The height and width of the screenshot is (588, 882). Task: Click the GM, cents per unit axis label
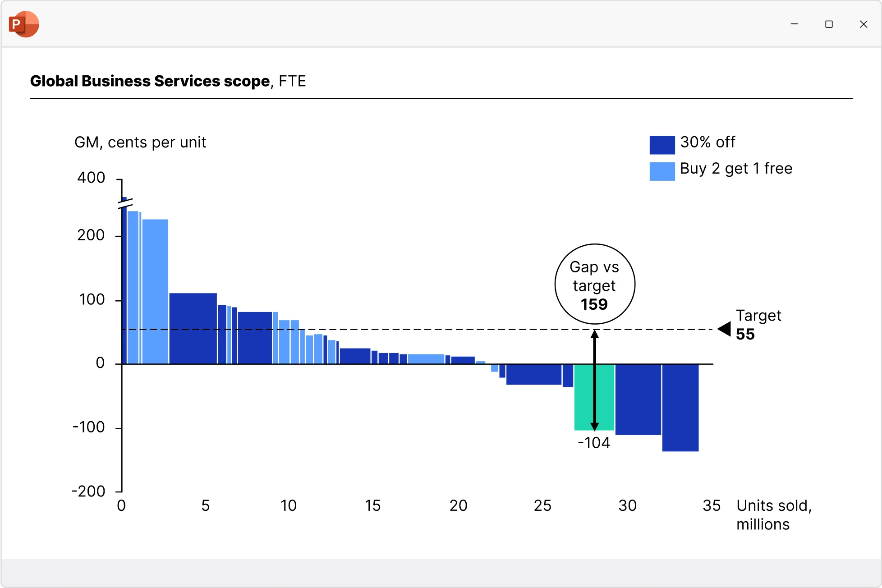pos(140,142)
